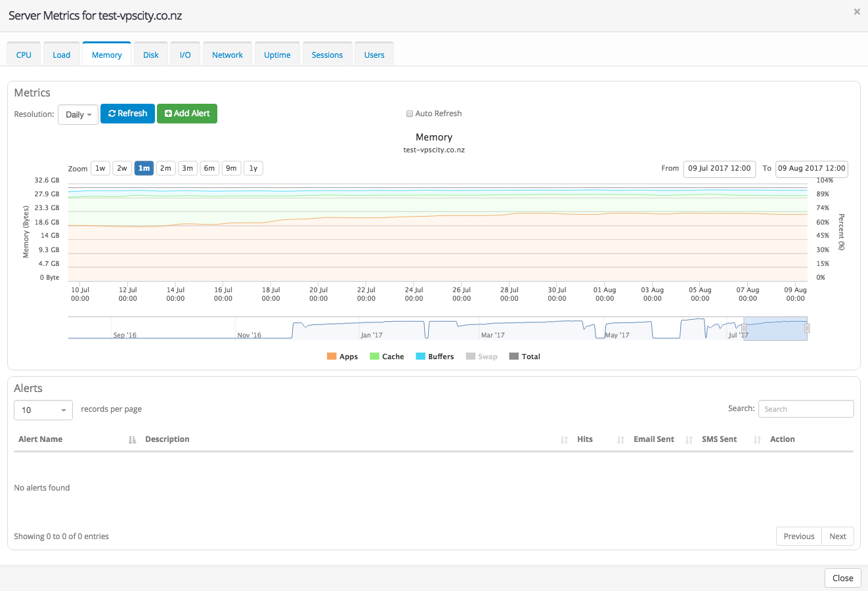Sort alerts by Description column icon

(x=564, y=440)
